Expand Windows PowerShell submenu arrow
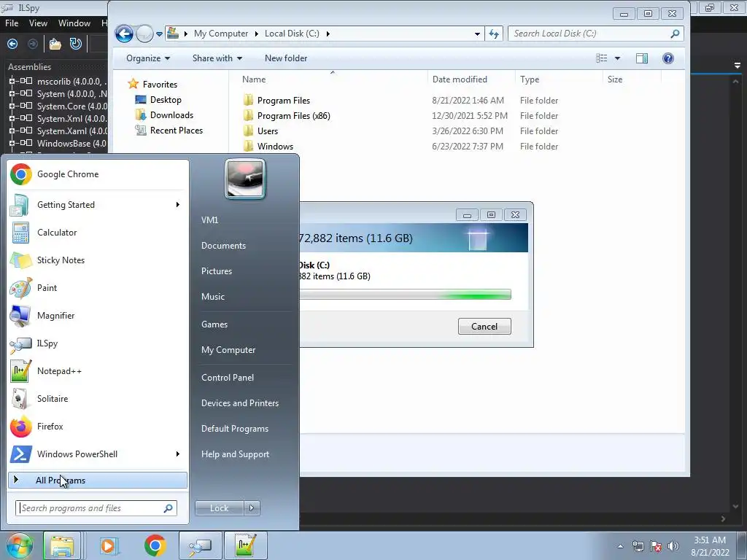747x560 pixels. pos(178,454)
